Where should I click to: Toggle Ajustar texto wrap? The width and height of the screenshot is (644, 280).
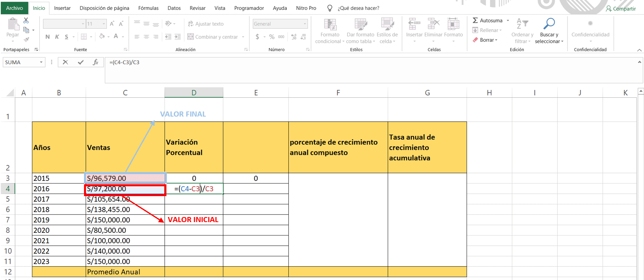point(206,24)
